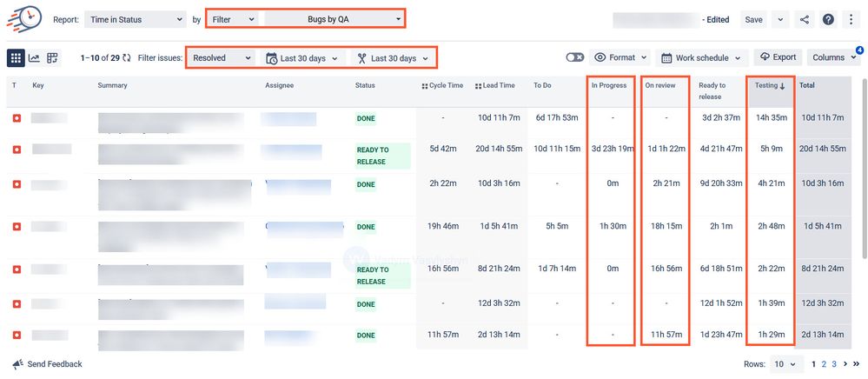
Task: Click the bug icon in the 10d 3h 16m row
Action: (x=17, y=185)
